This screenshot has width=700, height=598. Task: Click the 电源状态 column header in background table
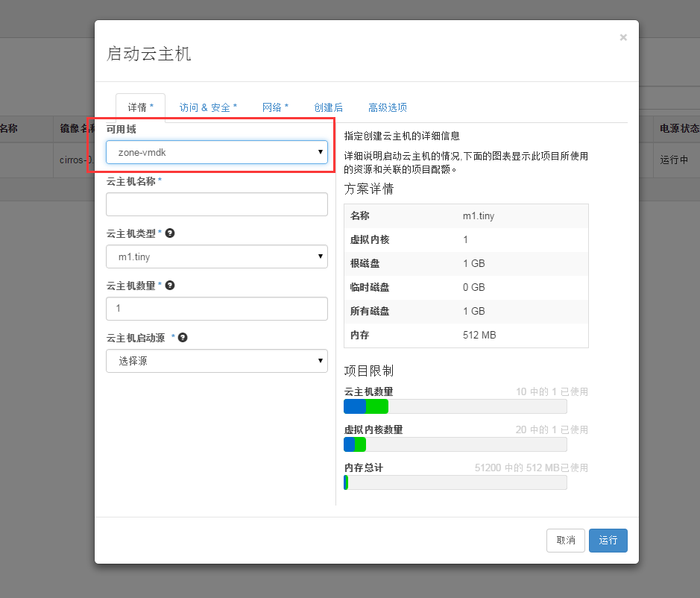[679, 128]
